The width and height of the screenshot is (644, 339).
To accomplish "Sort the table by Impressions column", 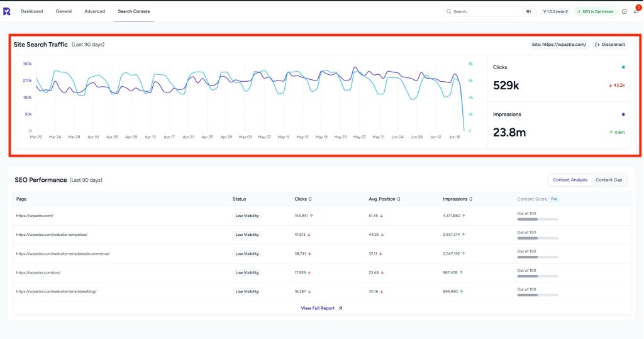I will point(458,199).
